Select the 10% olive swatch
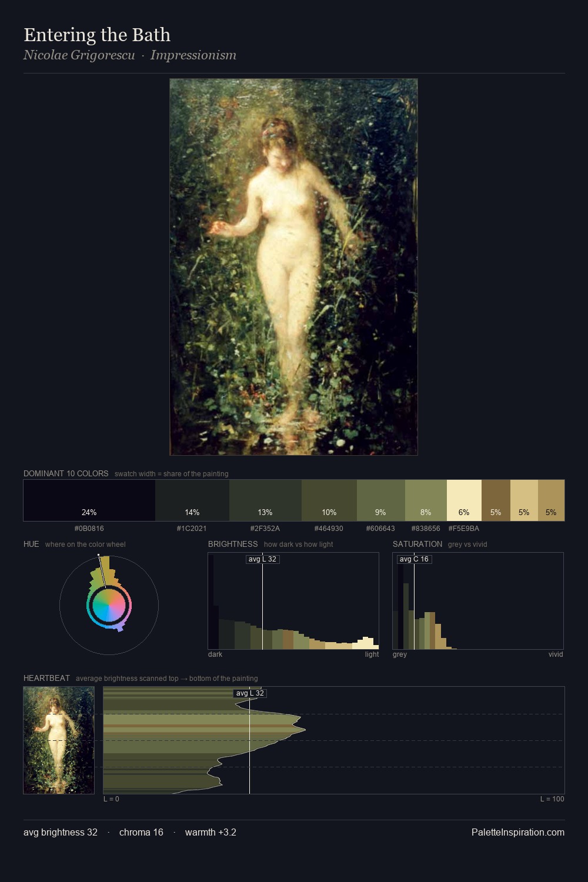 [x=329, y=500]
